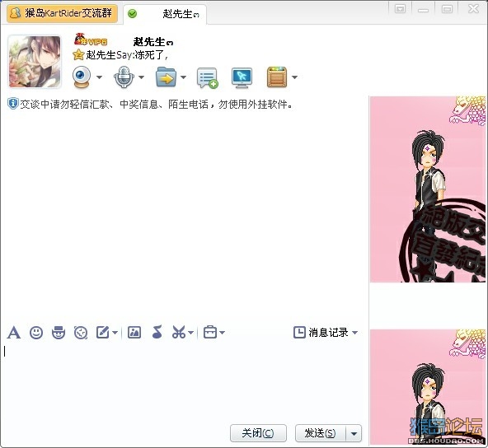Start a video call with webcam icon
The image size is (488, 448).
(x=82, y=77)
